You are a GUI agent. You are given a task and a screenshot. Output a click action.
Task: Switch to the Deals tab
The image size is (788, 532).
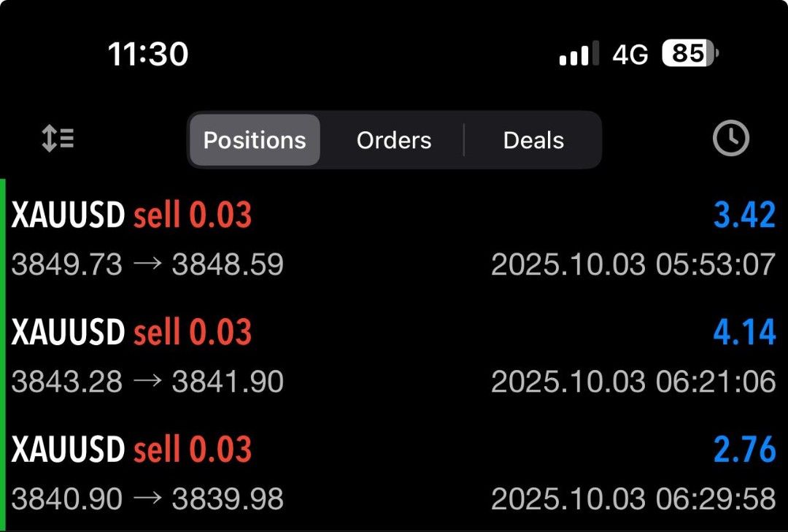point(533,139)
